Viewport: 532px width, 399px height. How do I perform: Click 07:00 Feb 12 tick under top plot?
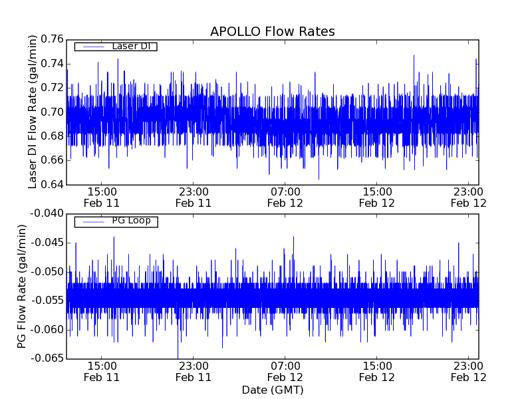pyautogui.click(x=285, y=197)
